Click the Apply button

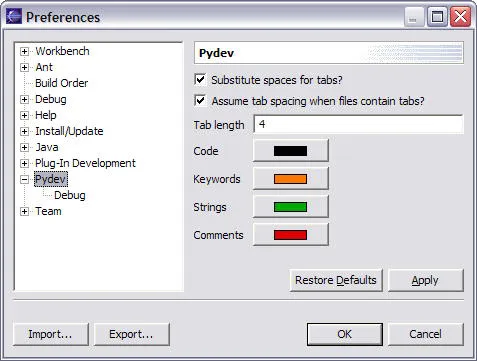[x=426, y=280]
